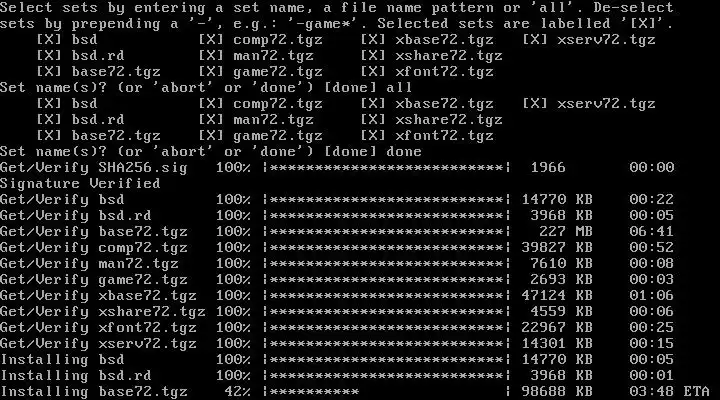The width and height of the screenshot is (720, 400).
Task: Select the 'Get/Verify man72.tgz' label
Action: click(x=89, y=264)
